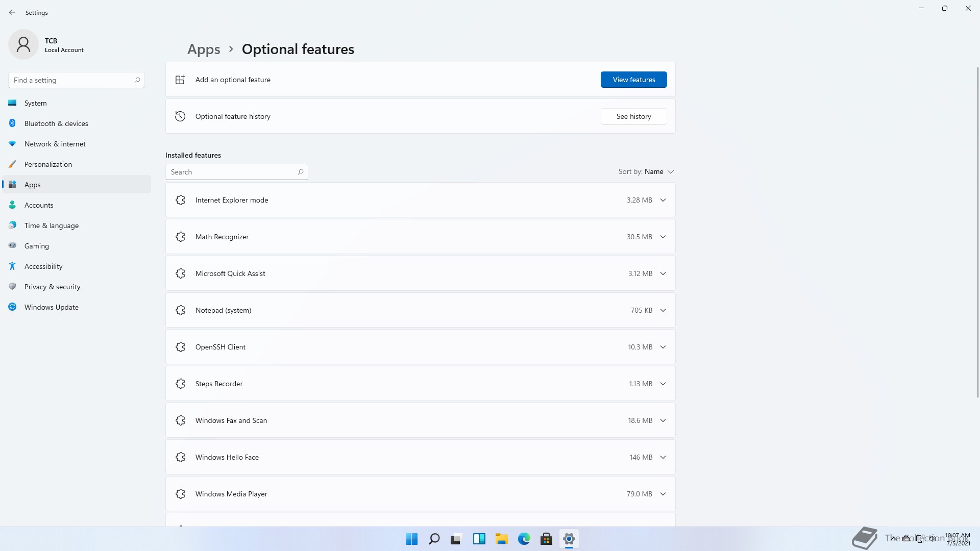Screen dimensions: 980x551
Task: Expand Notepad (system) details
Action: coord(663,310)
